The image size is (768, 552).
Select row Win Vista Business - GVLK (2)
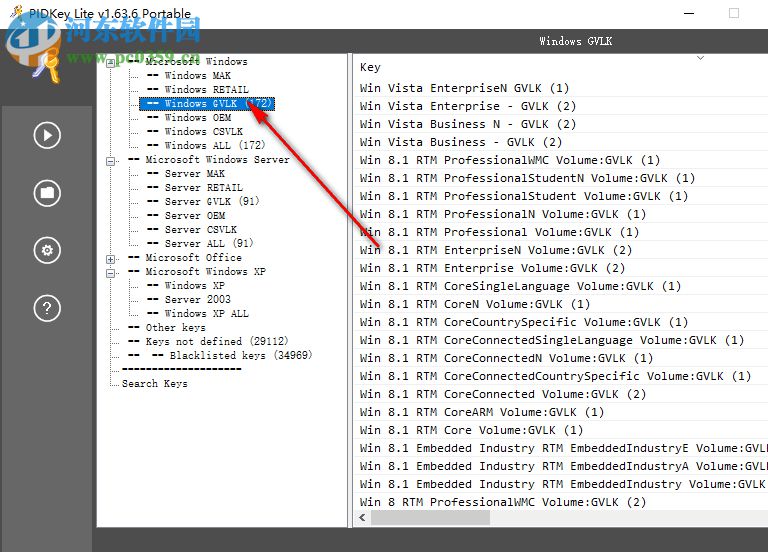(560, 142)
